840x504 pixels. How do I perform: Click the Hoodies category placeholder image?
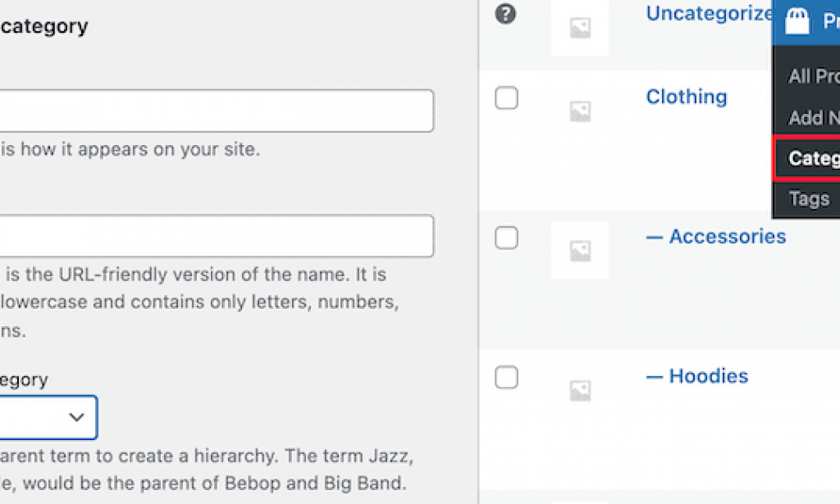click(580, 390)
